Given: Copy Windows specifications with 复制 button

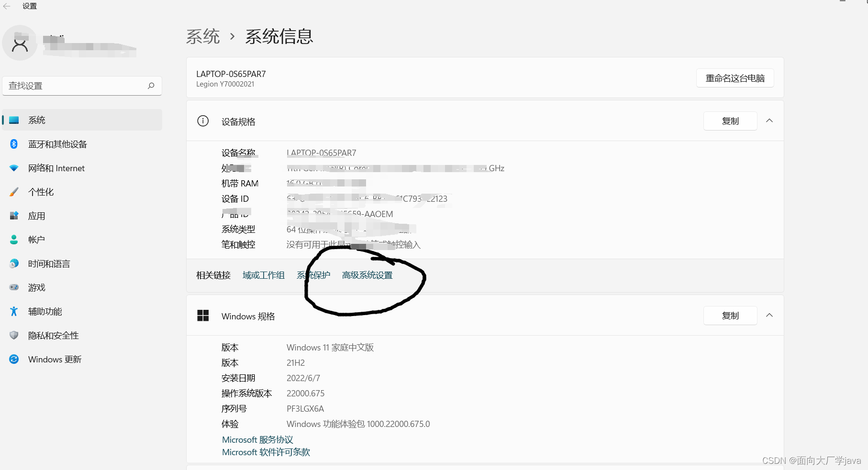Looking at the screenshot, I should pyautogui.click(x=730, y=316).
